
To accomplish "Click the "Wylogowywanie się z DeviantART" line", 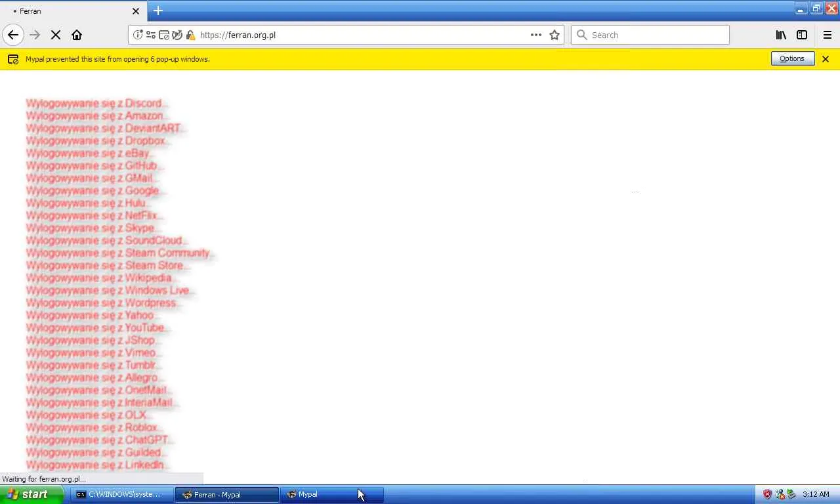I will coord(105,128).
